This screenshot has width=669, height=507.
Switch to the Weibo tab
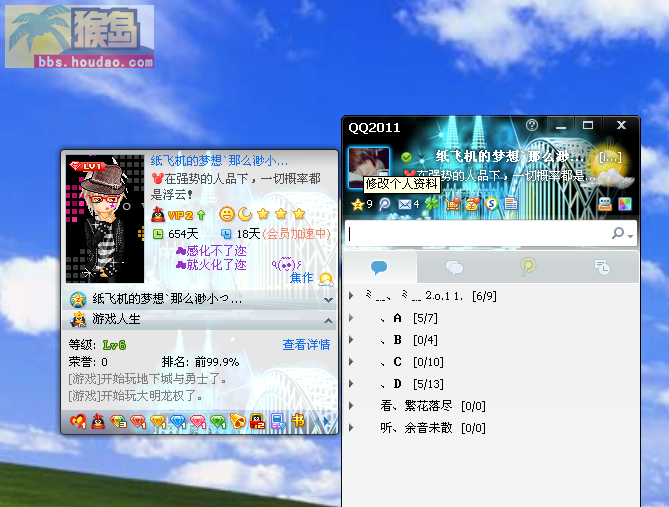(x=528, y=268)
